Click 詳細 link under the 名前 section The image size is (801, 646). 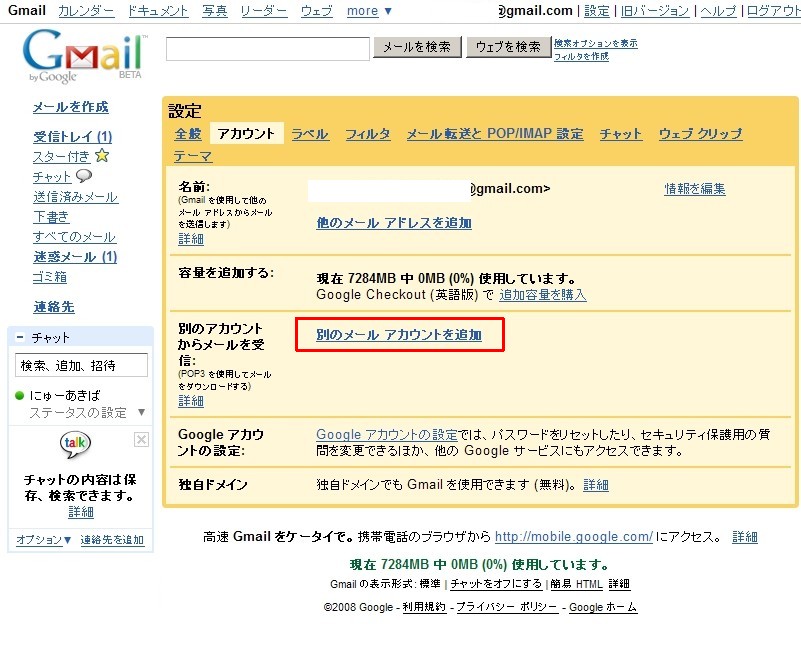(x=191, y=238)
